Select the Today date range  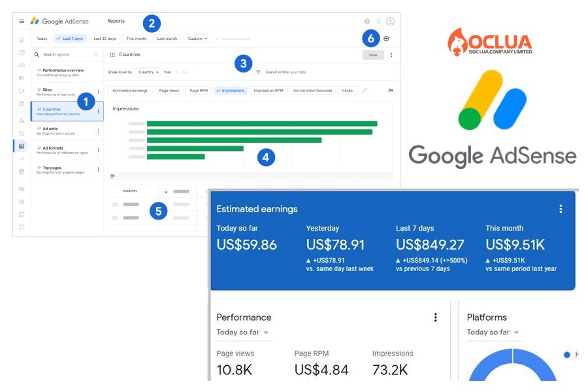(x=42, y=39)
